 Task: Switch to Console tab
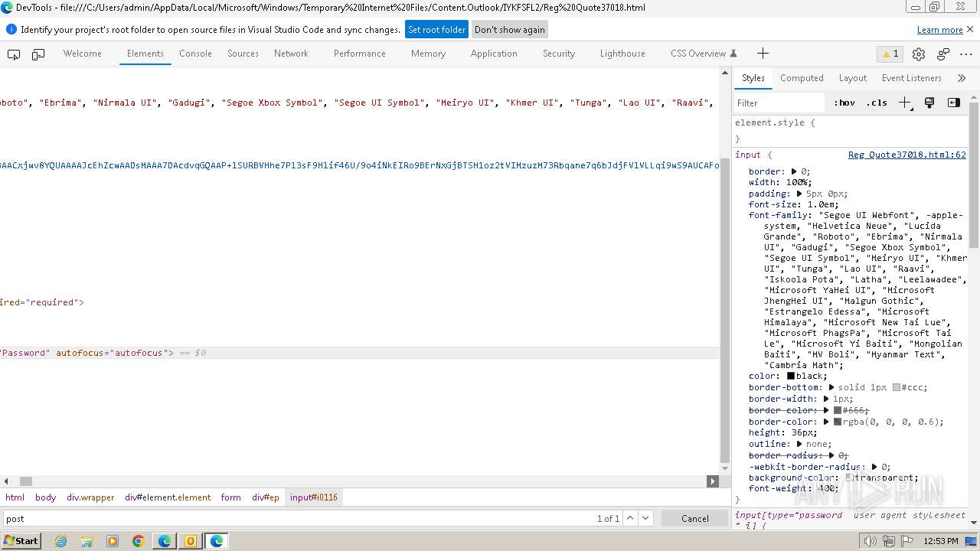pyautogui.click(x=195, y=54)
